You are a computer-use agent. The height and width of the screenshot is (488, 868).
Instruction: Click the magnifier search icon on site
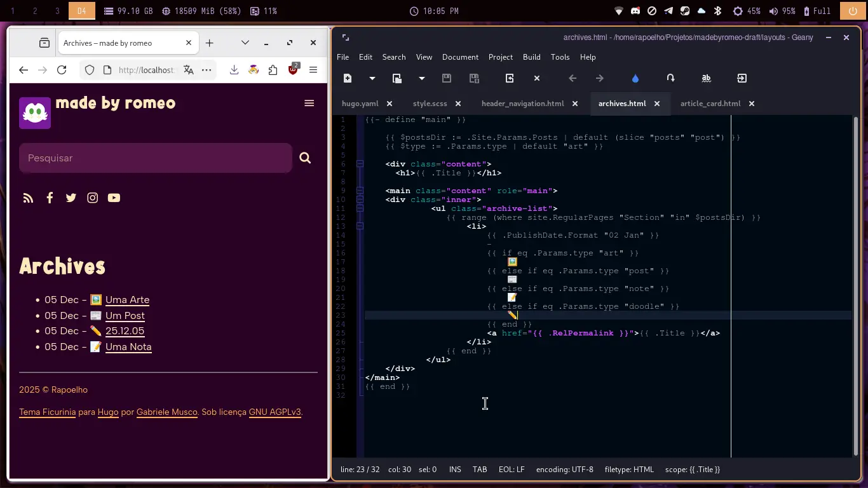[x=305, y=158]
